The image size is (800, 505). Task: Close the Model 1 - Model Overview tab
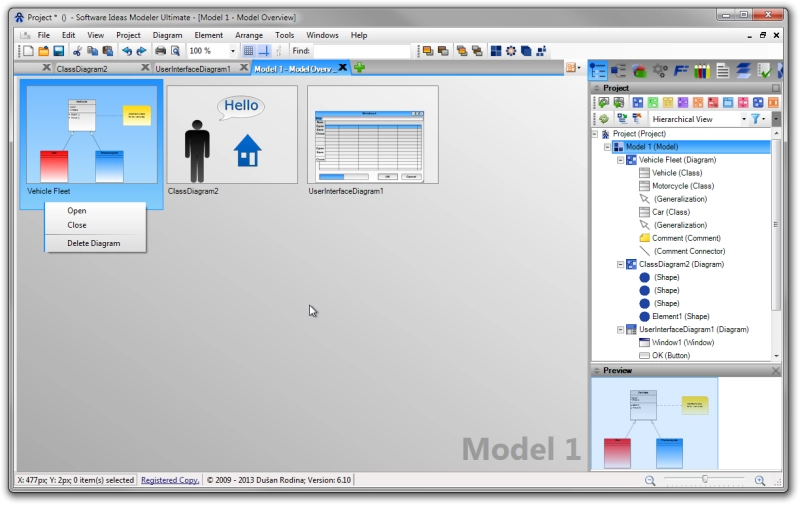coord(343,67)
